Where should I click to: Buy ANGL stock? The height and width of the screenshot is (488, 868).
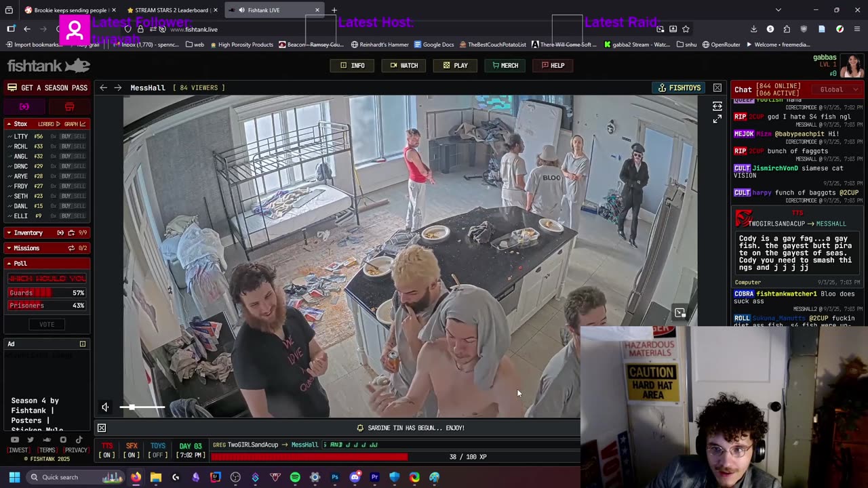(66, 156)
